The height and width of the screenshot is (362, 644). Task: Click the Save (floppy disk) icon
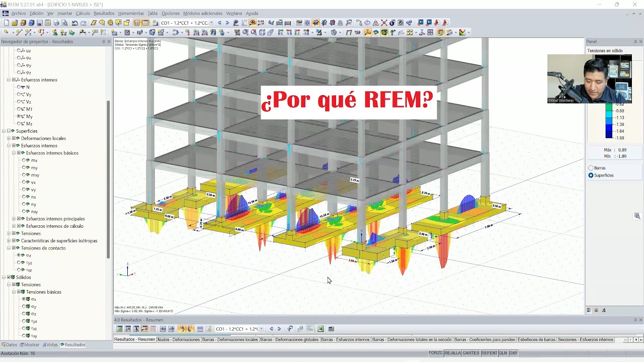pyautogui.click(x=39, y=23)
